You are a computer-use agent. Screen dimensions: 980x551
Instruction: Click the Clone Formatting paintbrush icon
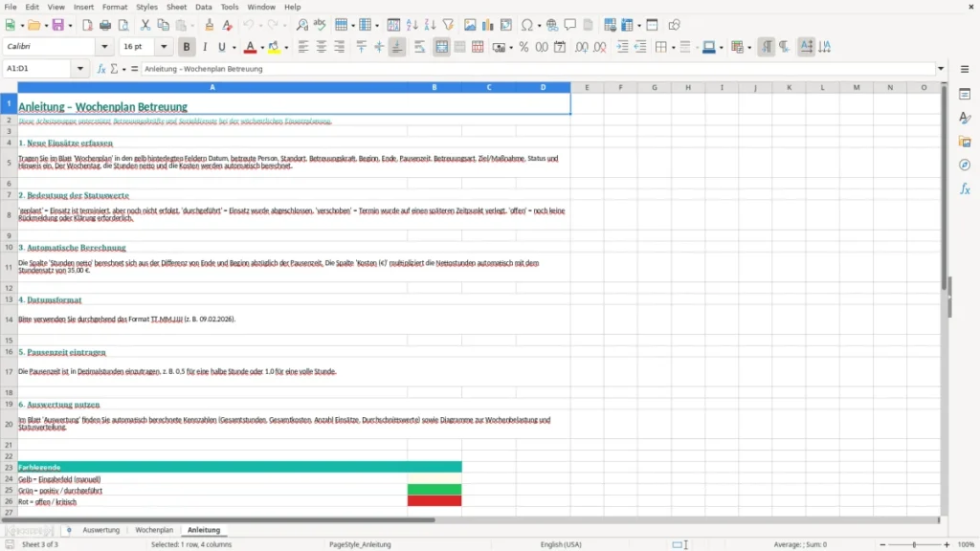(210, 25)
